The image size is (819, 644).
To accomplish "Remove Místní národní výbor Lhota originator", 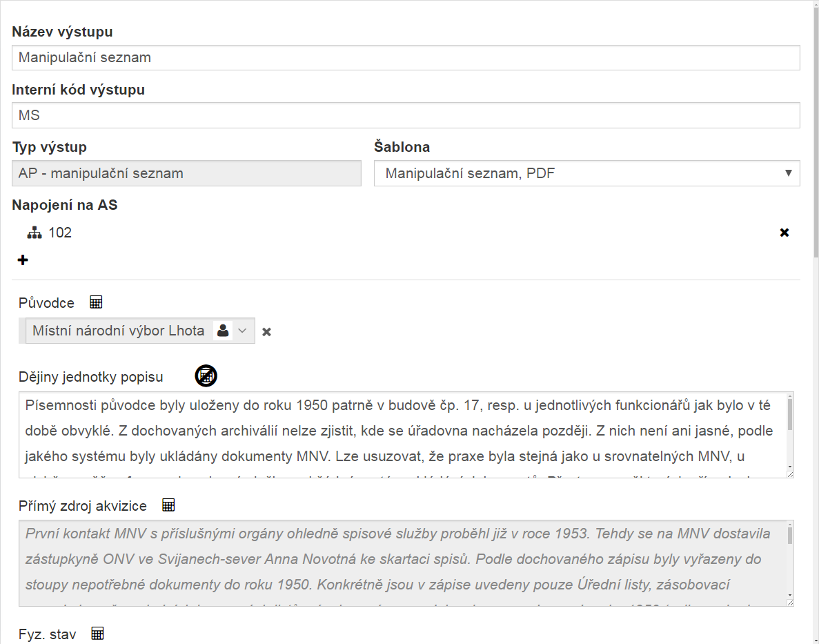I will point(267,332).
